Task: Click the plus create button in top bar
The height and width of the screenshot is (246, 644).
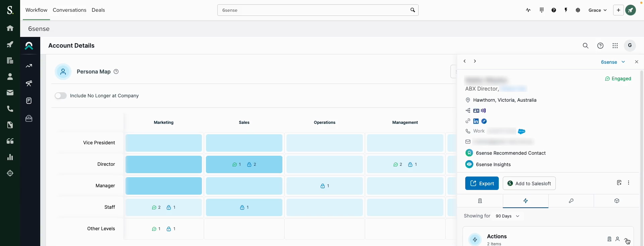Action: 618,10
